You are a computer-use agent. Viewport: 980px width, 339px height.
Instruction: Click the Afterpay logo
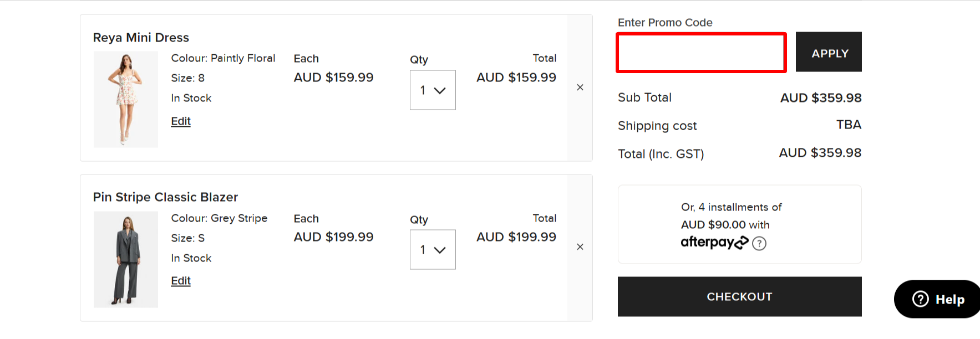[713, 242]
